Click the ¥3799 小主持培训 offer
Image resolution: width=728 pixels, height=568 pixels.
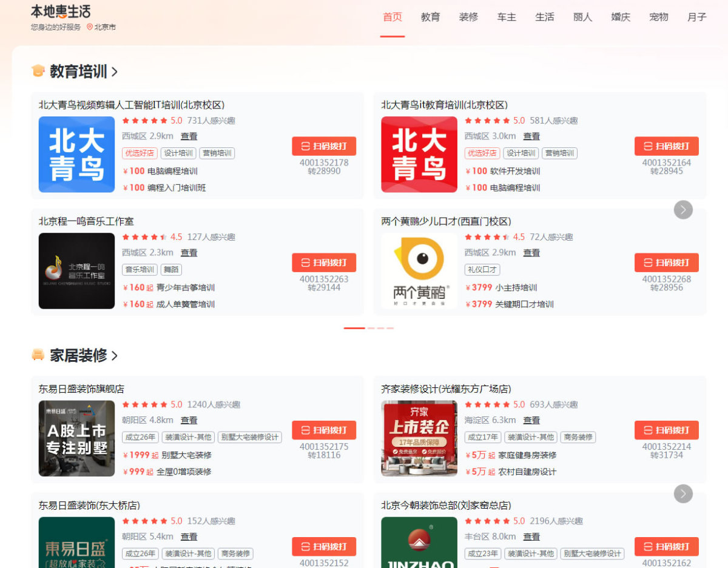(x=501, y=287)
